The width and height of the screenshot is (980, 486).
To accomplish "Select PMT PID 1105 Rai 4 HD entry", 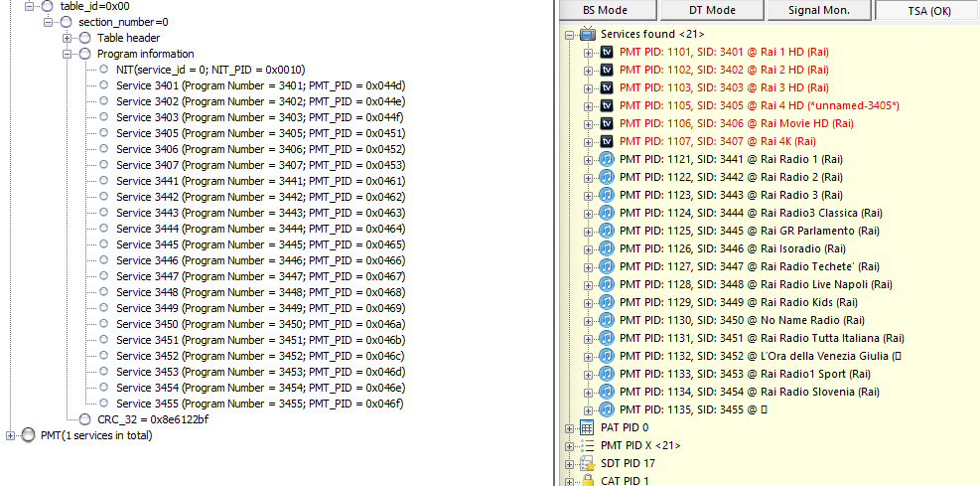I will pos(760,105).
